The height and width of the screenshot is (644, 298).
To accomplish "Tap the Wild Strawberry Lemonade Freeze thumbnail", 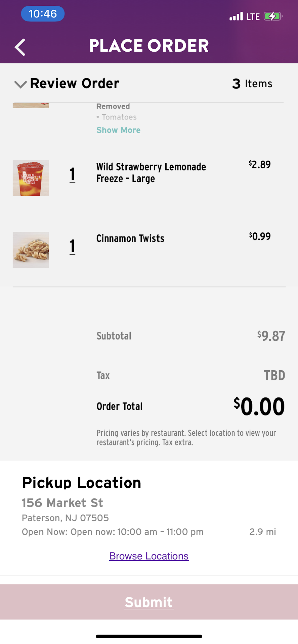I will pyautogui.click(x=31, y=178).
